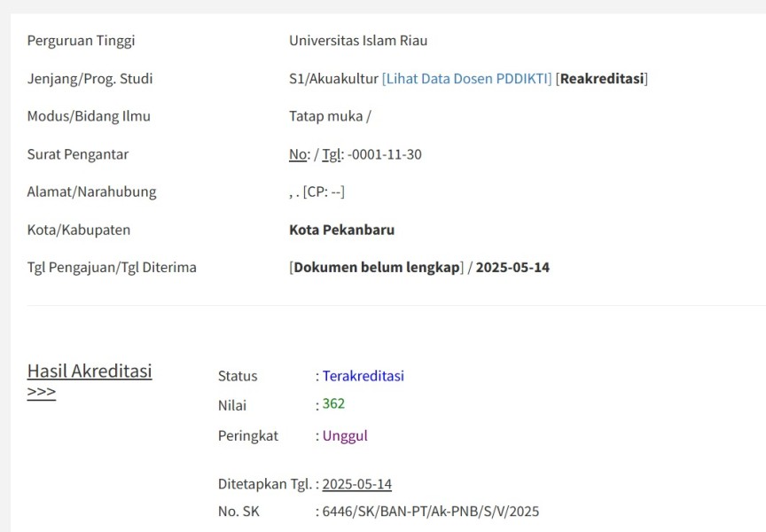The height and width of the screenshot is (532, 766).
Task: Click the Status label
Action: (238, 376)
